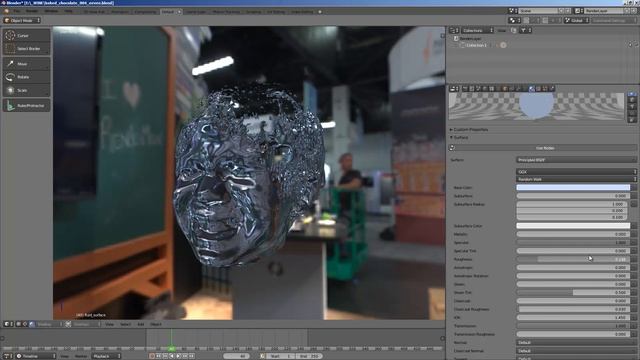This screenshot has height=360, width=640.
Task: Play animation in reverse
Action: [x=172, y=356]
